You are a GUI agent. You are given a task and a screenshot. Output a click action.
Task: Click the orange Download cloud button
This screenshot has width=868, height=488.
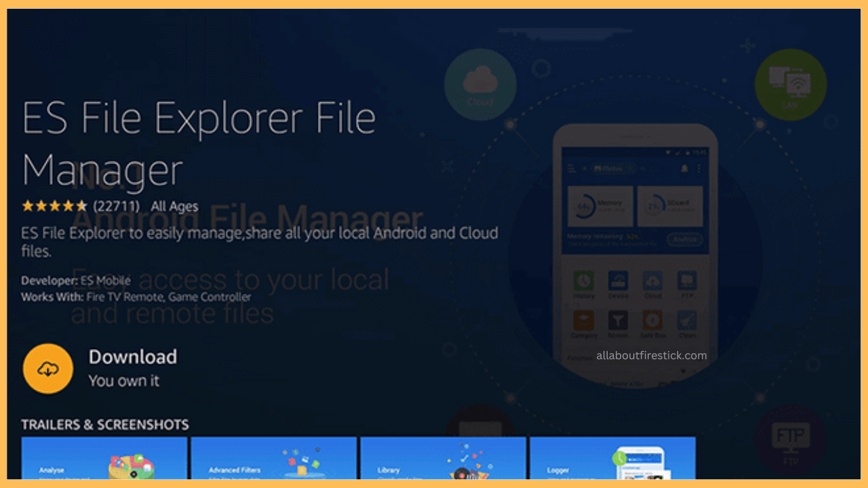pos(47,369)
